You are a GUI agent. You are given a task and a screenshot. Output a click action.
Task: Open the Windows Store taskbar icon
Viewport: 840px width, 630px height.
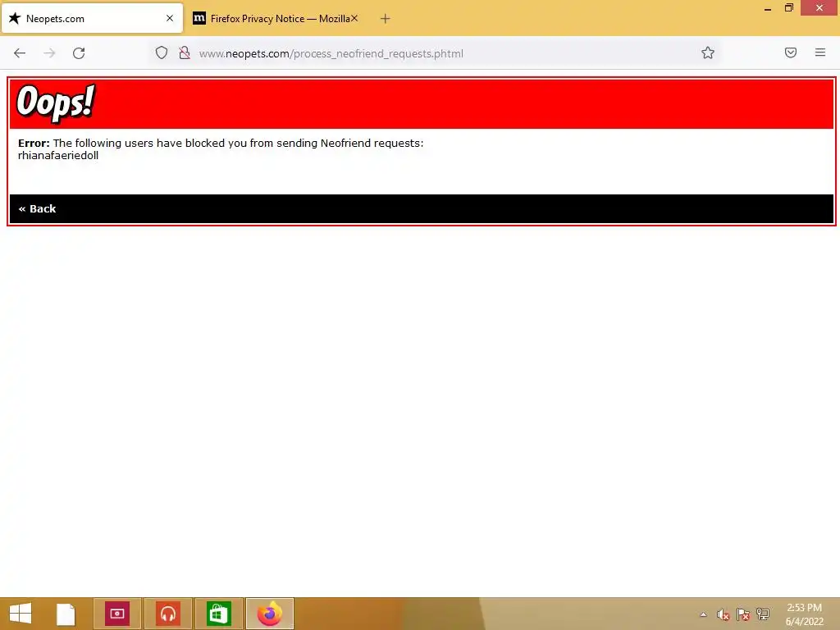click(218, 614)
